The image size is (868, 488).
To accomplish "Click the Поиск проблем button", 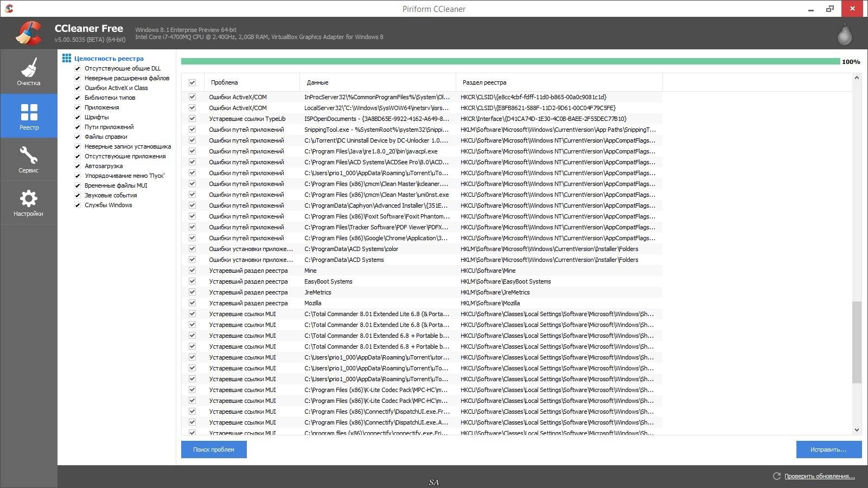I will click(214, 450).
